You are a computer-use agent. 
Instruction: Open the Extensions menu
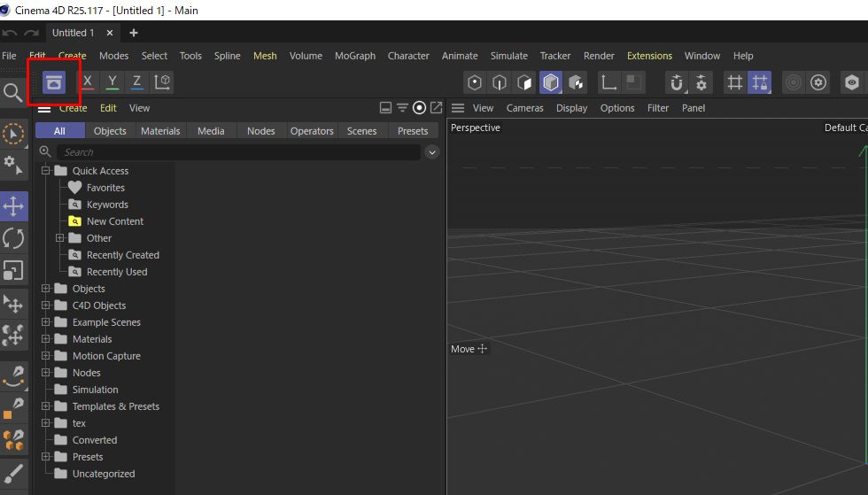pyautogui.click(x=649, y=56)
